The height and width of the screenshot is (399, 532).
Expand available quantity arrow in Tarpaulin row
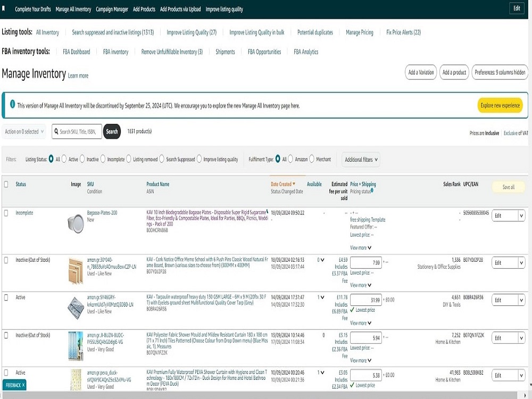tap(322, 297)
